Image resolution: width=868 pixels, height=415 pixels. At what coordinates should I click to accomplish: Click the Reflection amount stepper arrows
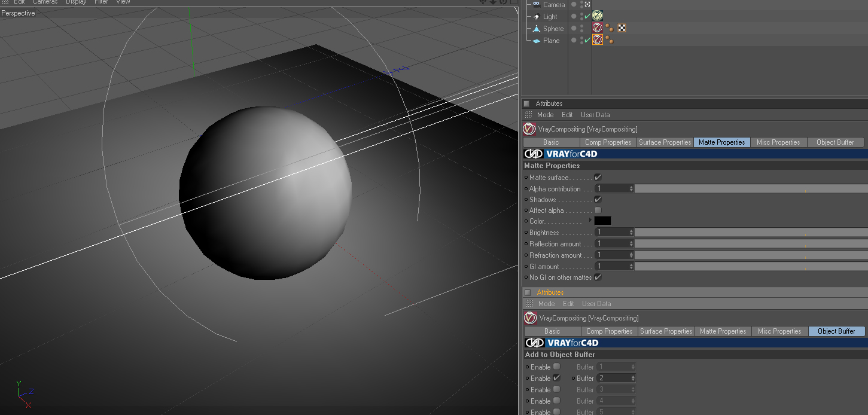(631, 244)
